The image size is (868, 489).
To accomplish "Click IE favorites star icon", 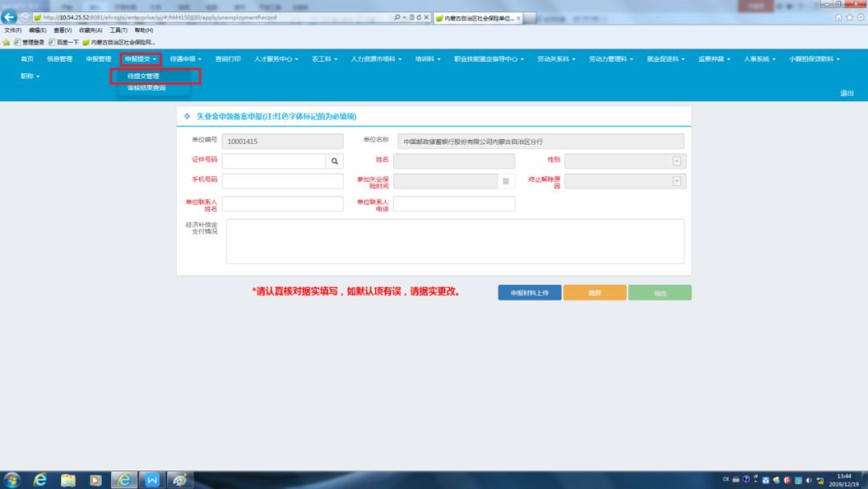I will [850, 17].
